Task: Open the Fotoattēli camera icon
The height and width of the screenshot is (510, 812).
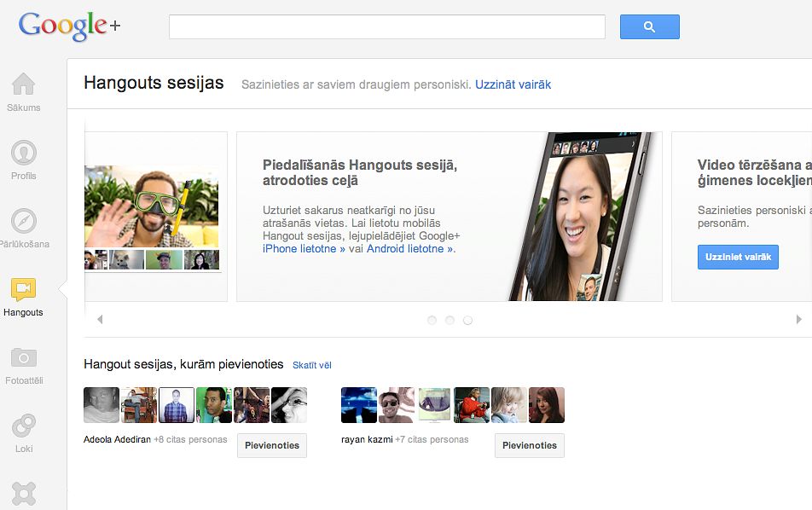Action: [x=23, y=357]
